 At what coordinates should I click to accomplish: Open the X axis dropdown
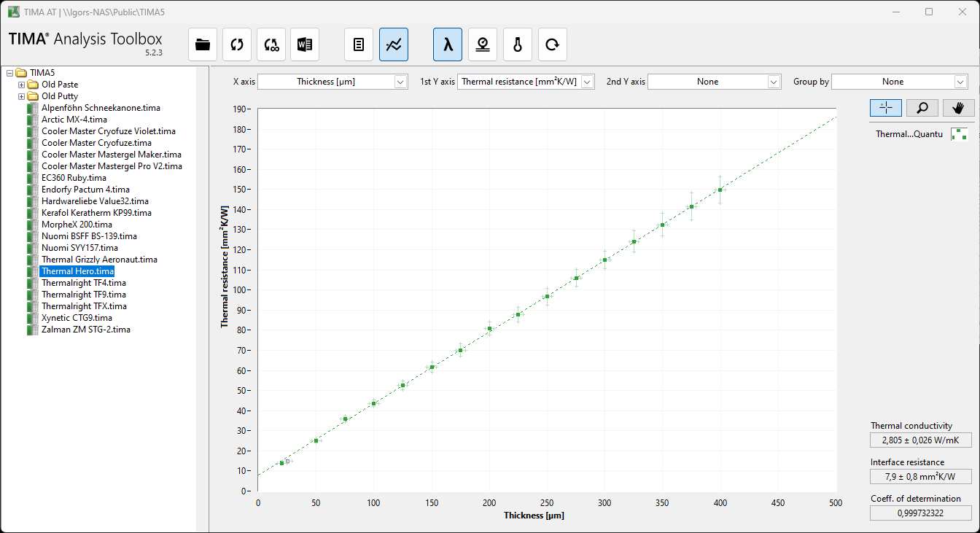click(332, 82)
